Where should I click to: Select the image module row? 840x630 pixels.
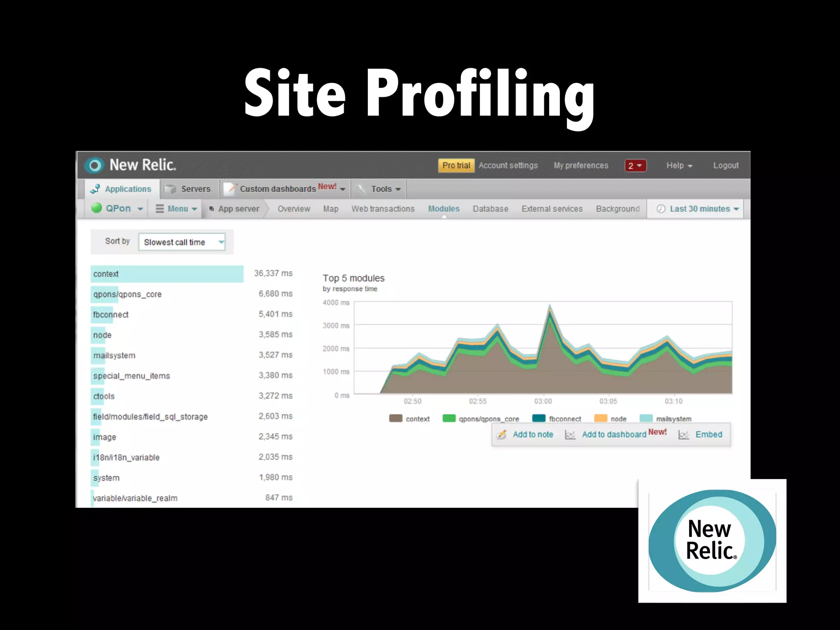(x=192, y=437)
